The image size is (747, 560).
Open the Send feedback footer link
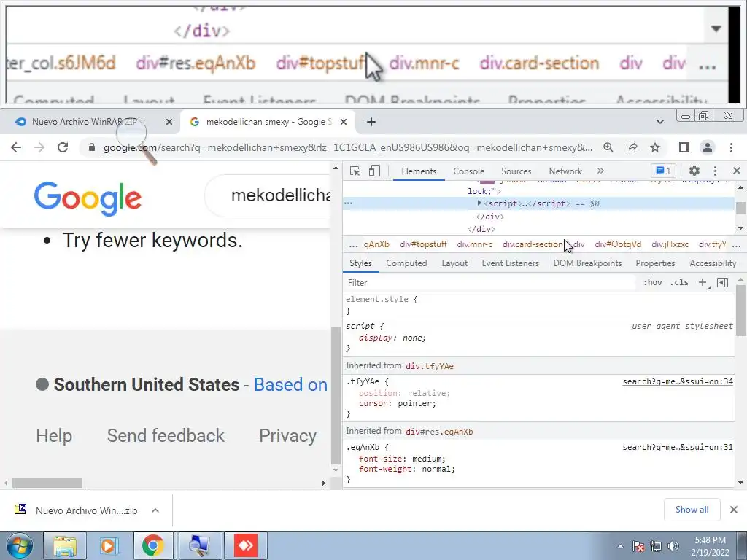pyautogui.click(x=166, y=436)
